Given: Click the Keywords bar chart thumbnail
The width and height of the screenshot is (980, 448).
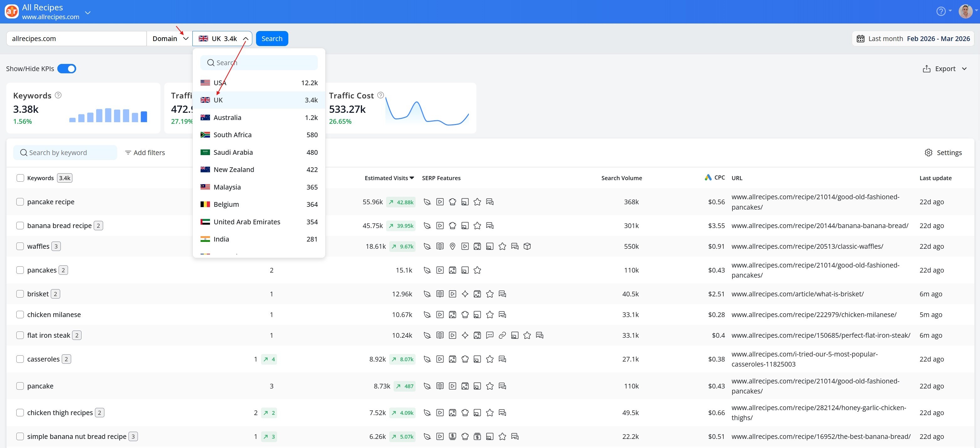Looking at the screenshot, I should 108,115.
